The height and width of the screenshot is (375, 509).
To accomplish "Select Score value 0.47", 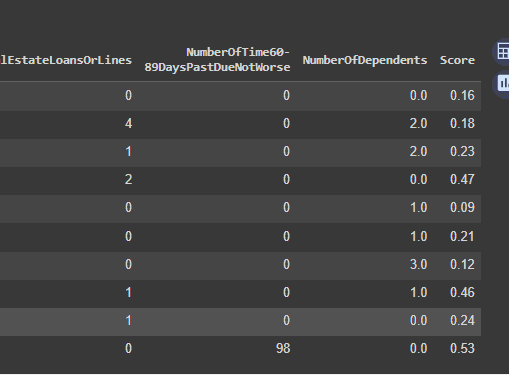I will tap(462, 180).
